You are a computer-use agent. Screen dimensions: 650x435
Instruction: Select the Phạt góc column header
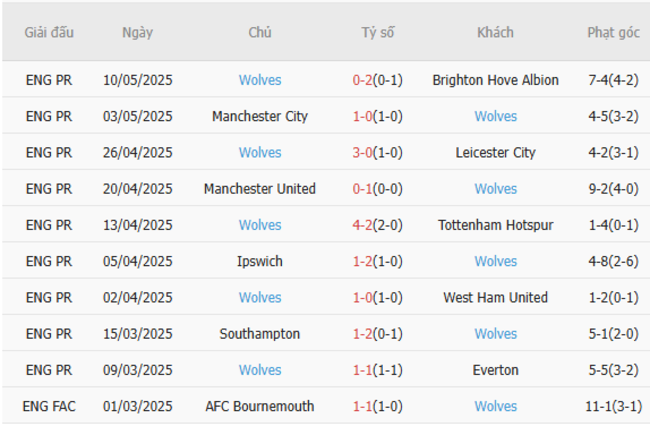click(613, 32)
